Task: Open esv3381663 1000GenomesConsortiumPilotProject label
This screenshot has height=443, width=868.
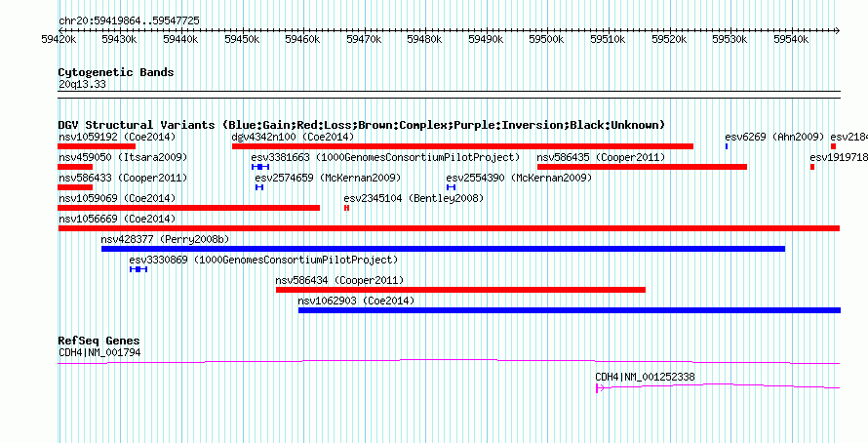Action: 386,158
